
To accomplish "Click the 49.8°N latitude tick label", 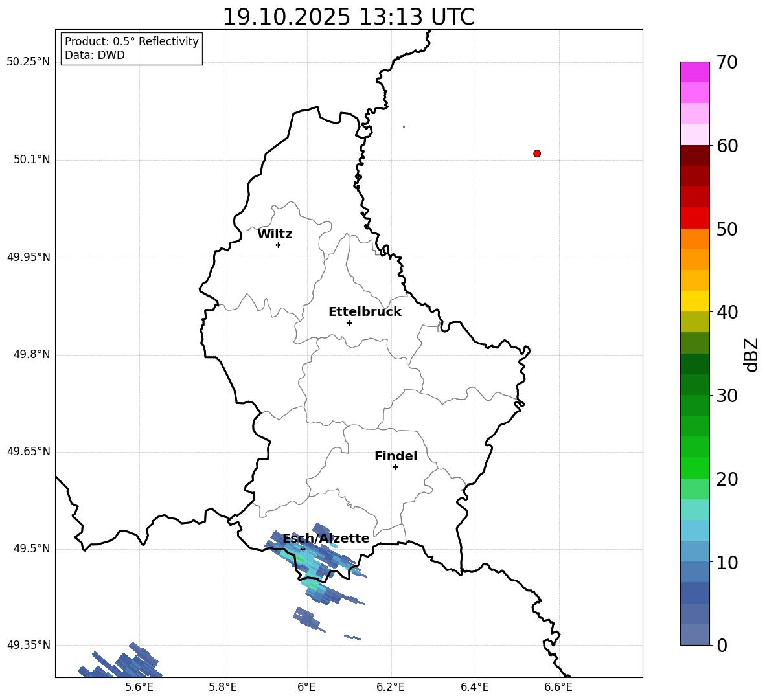I will pos(32,354).
